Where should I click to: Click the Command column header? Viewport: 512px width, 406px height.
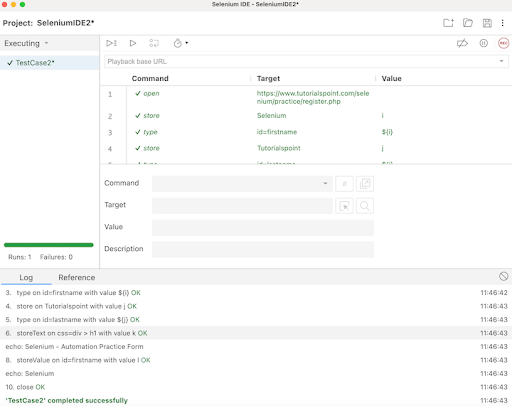(150, 78)
